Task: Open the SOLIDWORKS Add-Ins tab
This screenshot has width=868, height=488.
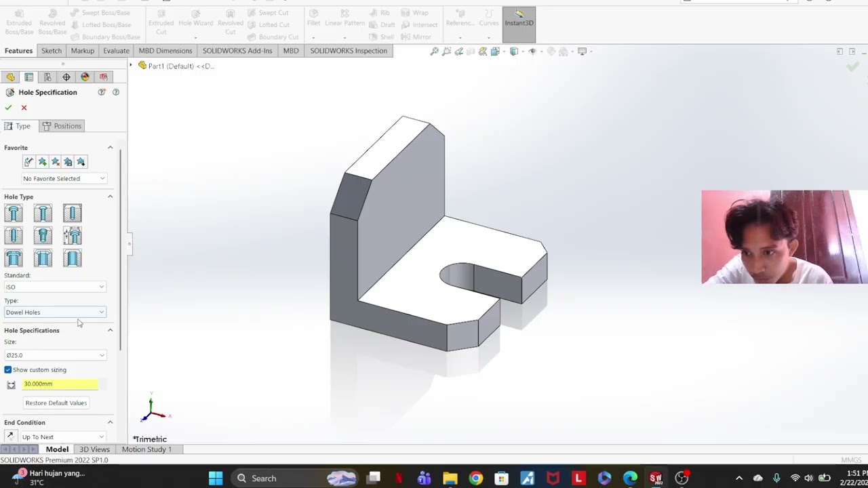Action: pos(237,51)
